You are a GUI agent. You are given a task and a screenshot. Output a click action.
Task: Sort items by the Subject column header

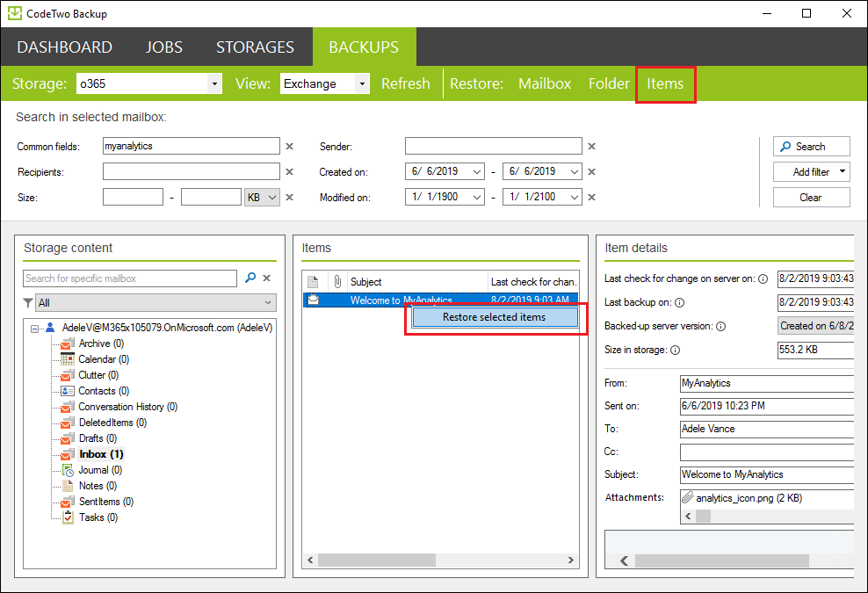click(x=417, y=282)
